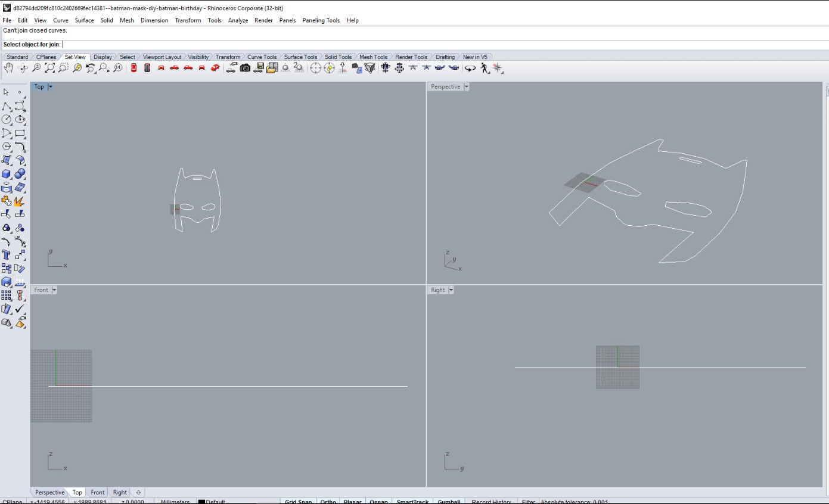
Task: Click the Check objects checkmark icon
Action: click(20, 309)
